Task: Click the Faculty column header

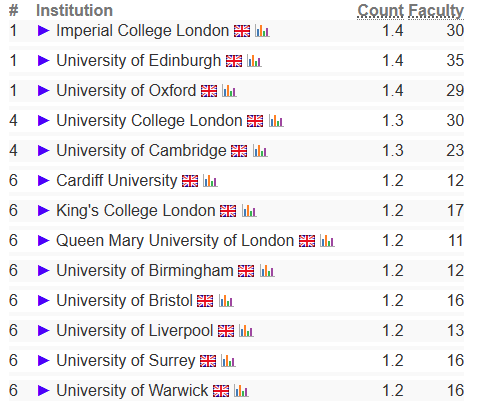Action: pyautogui.click(x=436, y=11)
